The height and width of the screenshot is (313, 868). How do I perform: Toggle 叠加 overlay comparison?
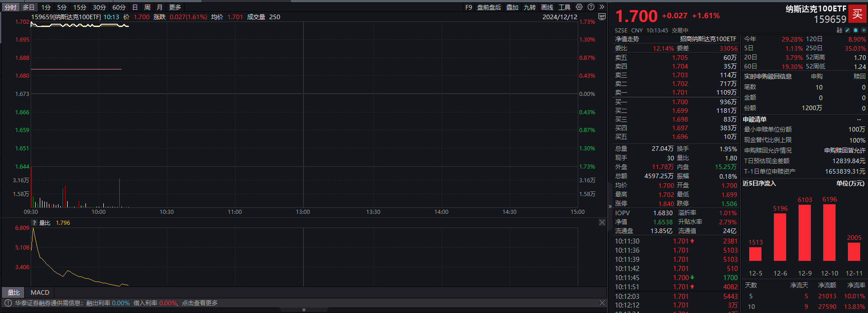[512, 7]
